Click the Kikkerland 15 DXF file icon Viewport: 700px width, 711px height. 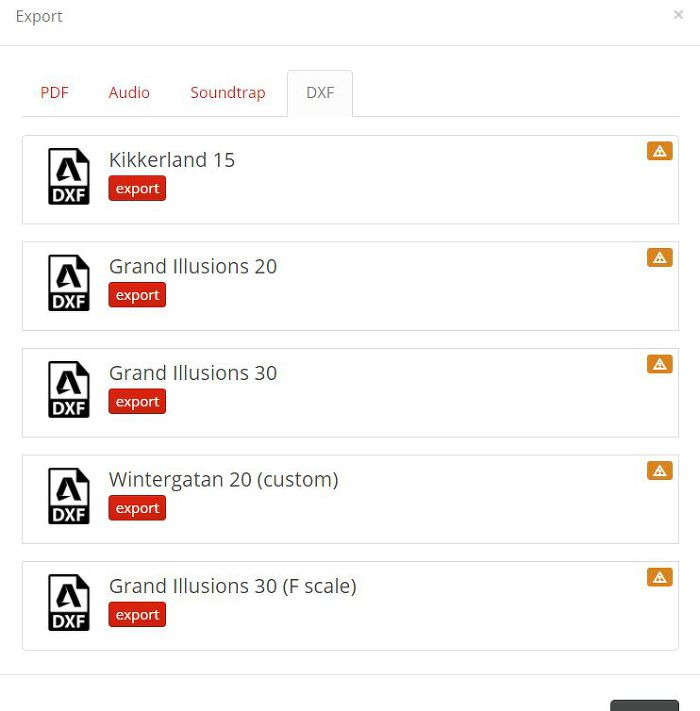pyautogui.click(x=69, y=176)
